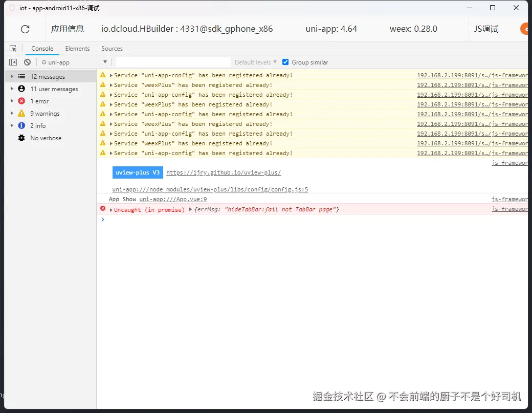Select the element inspector icon
Viewport: 532px width, 413px height.
point(13,49)
